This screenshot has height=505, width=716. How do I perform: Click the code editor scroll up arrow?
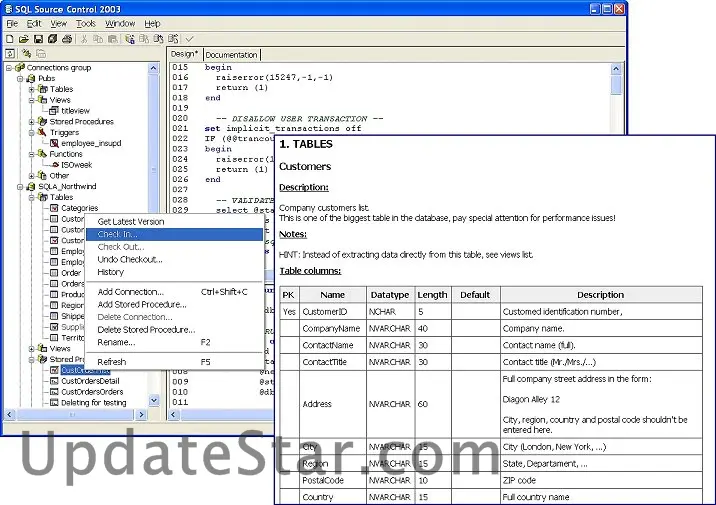click(616, 69)
